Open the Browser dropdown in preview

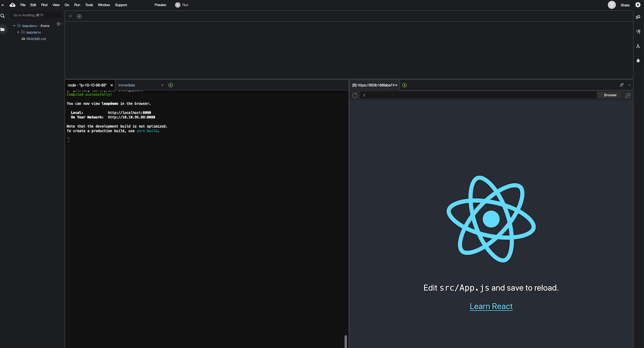[x=611, y=95]
